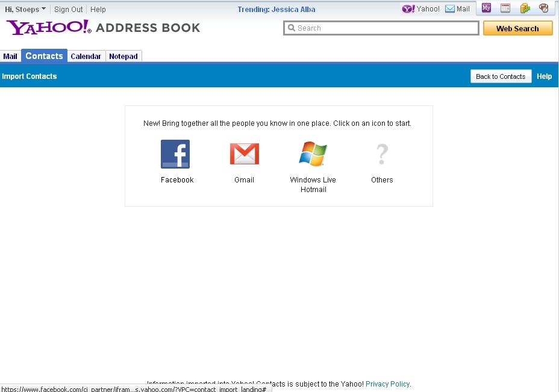
Task: Open the My Yahoo purple icon
Action: click(486, 8)
